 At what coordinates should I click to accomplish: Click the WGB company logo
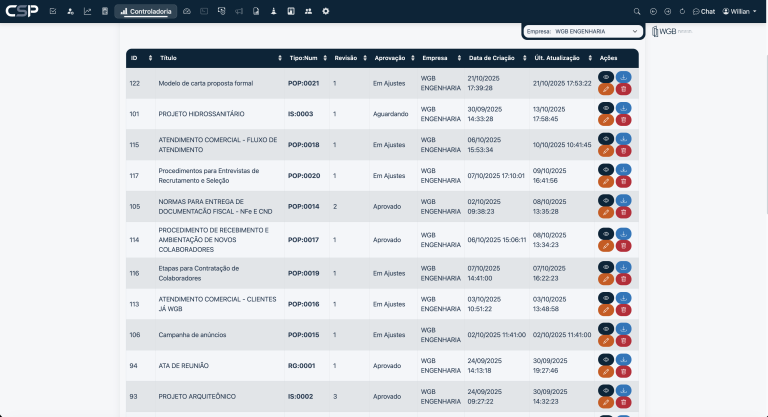pyautogui.click(x=672, y=31)
